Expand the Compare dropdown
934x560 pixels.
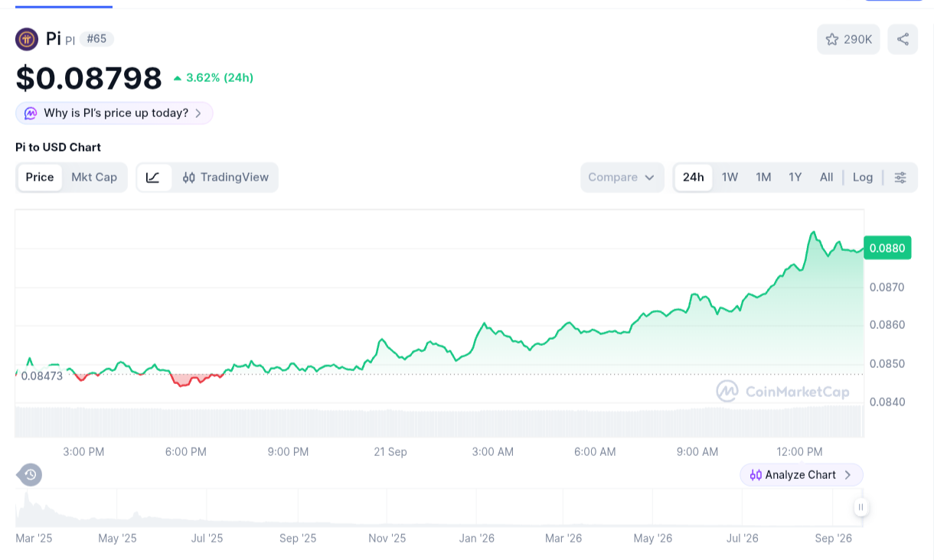coord(622,177)
